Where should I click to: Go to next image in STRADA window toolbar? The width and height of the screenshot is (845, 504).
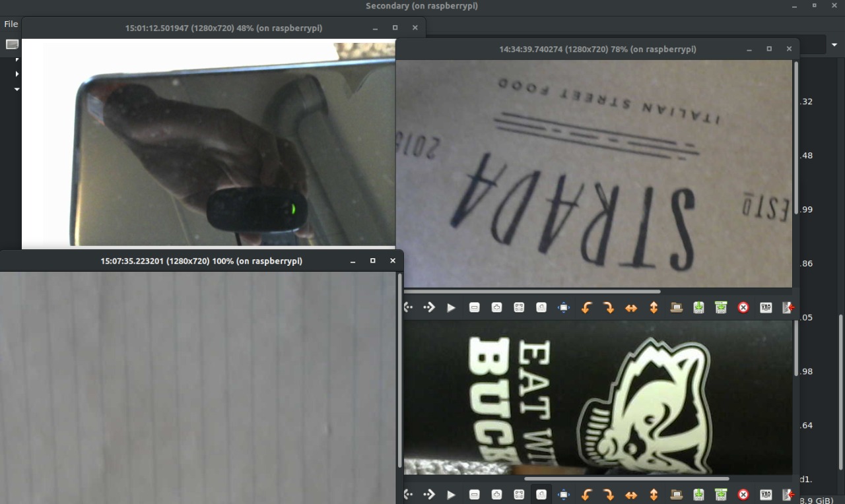click(x=429, y=307)
